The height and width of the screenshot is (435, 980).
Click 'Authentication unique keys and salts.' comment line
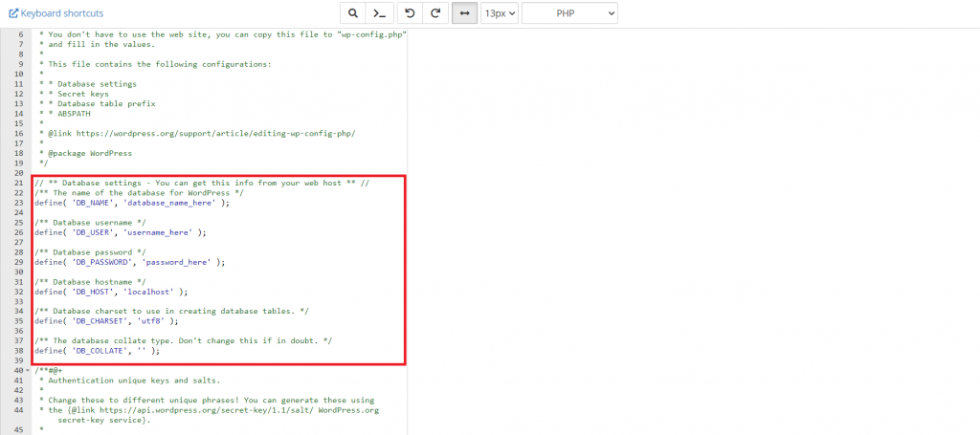tap(129, 381)
